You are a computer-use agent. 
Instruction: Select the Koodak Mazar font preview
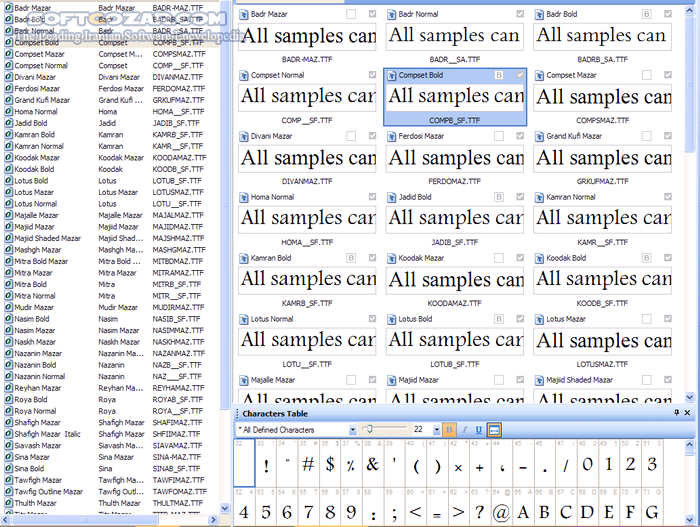(455, 279)
